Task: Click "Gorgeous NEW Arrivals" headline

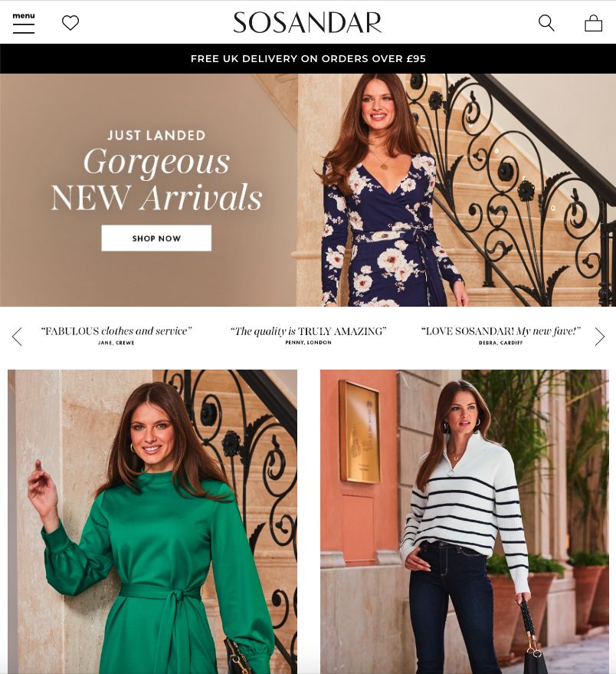Action: tap(156, 179)
